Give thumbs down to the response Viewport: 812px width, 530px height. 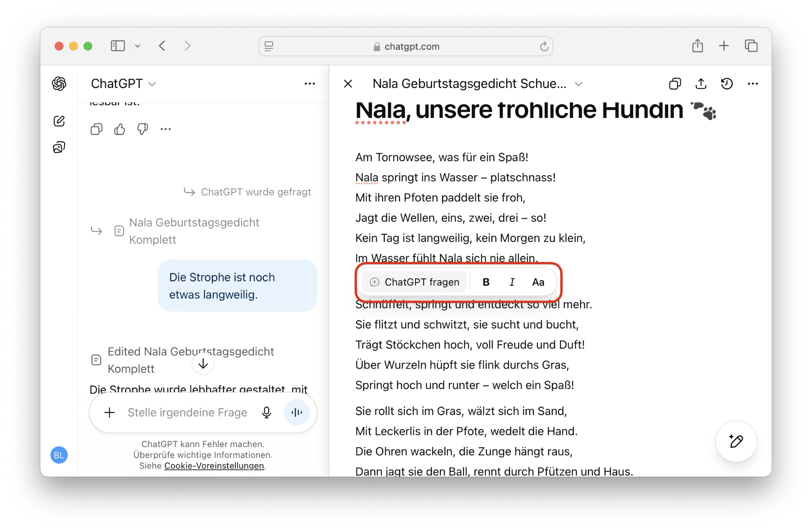142,129
